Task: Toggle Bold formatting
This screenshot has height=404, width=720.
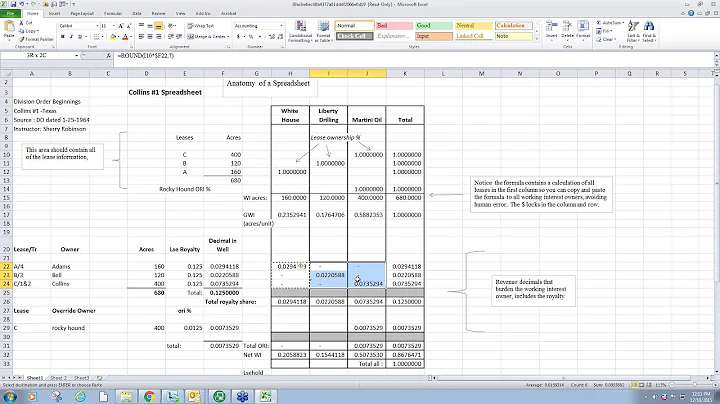Action: pyautogui.click(x=62, y=37)
